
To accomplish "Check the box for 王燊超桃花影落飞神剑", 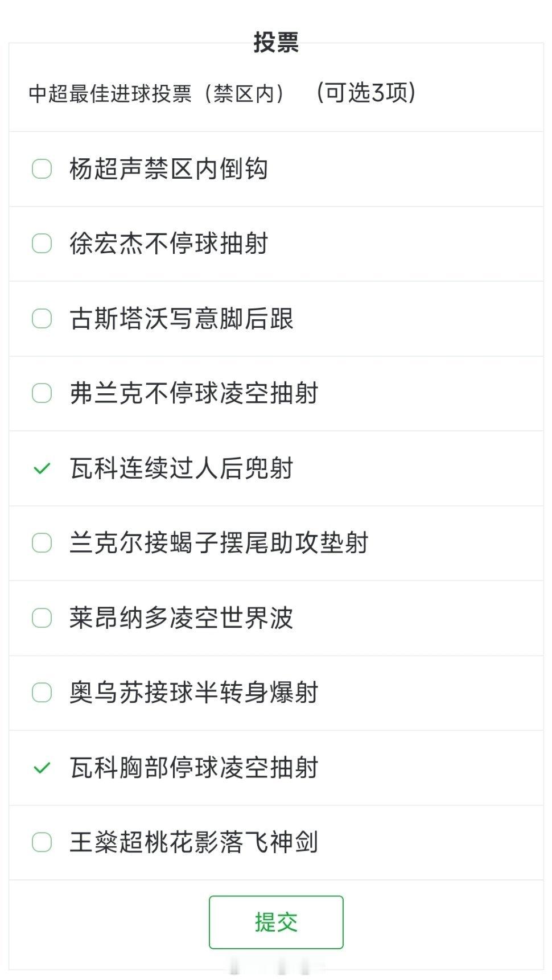I will pos(42,842).
